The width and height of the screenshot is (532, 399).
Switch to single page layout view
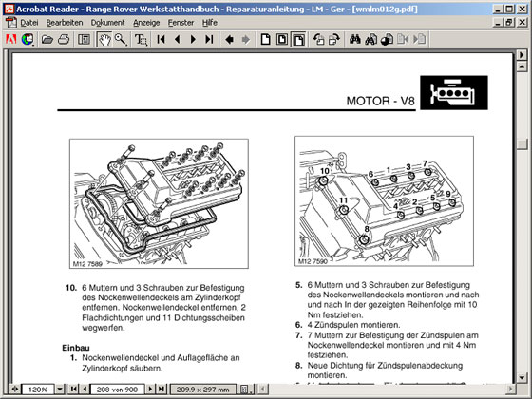tap(265, 40)
